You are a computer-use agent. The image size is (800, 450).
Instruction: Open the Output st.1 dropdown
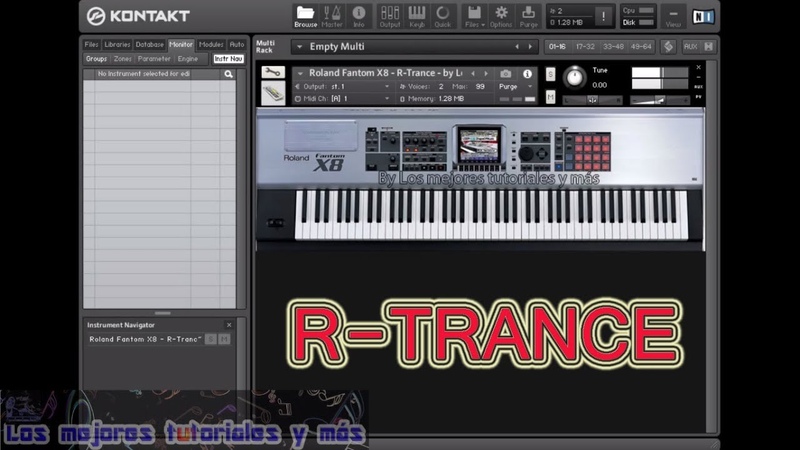pyautogui.click(x=343, y=87)
